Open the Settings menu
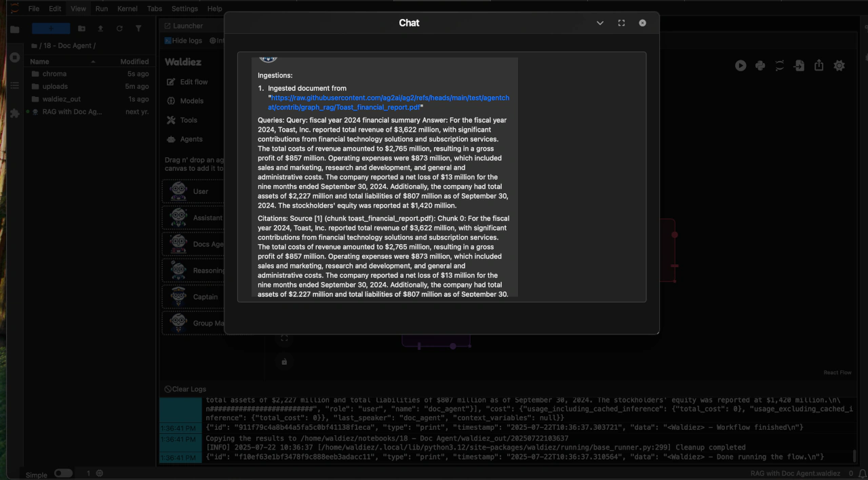868x480 pixels. pyautogui.click(x=184, y=9)
